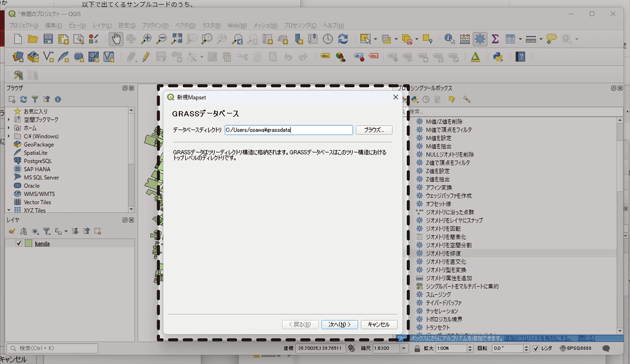Select the Pan Map hand tool
The image size is (630, 364).
115,39
